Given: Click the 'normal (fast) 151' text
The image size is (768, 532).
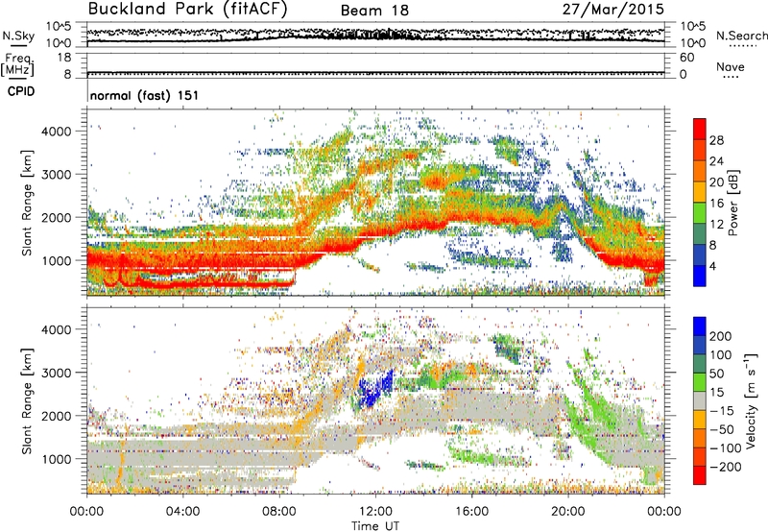Looking at the screenshot, I should tap(145, 95).
